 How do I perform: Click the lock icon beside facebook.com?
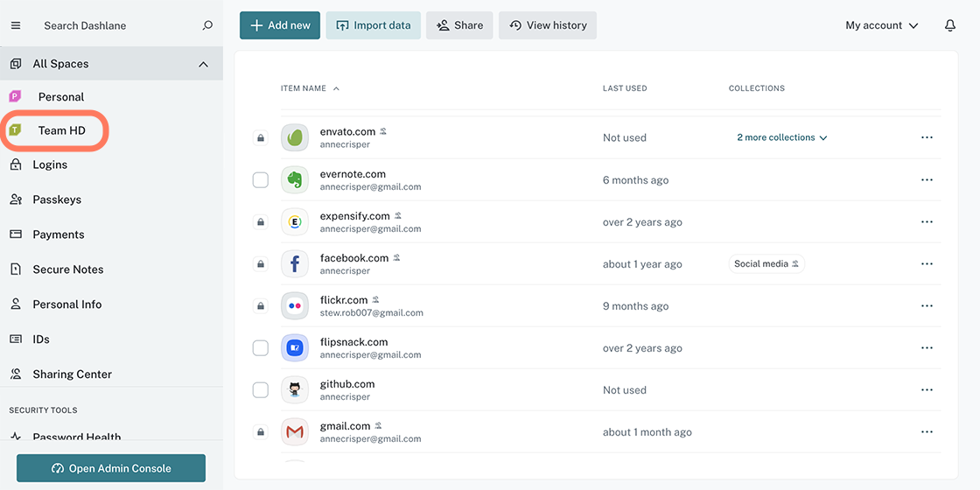pos(261,263)
